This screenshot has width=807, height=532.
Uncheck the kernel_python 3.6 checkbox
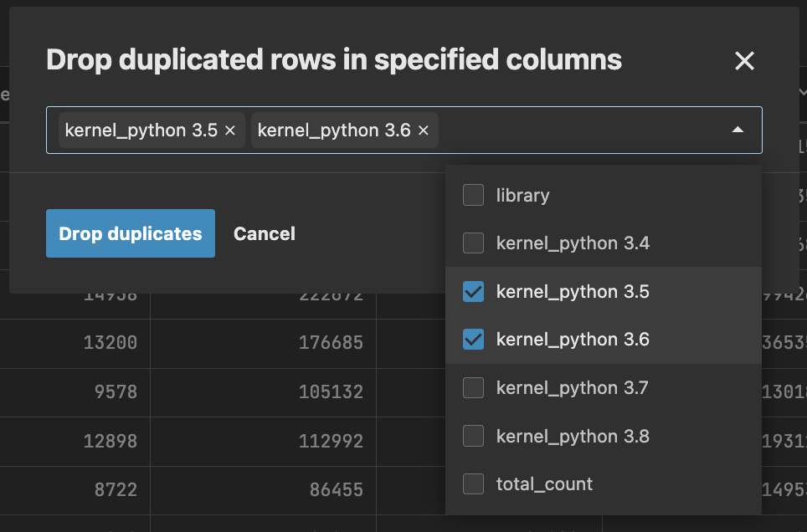point(474,340)
